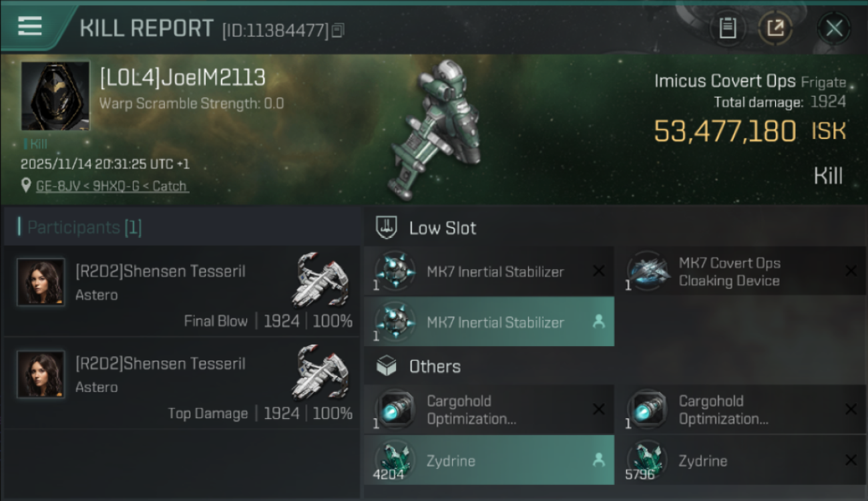Open the hamburger menu icon
The height and width of the screenshot is (501, 868).
(30, 27)
